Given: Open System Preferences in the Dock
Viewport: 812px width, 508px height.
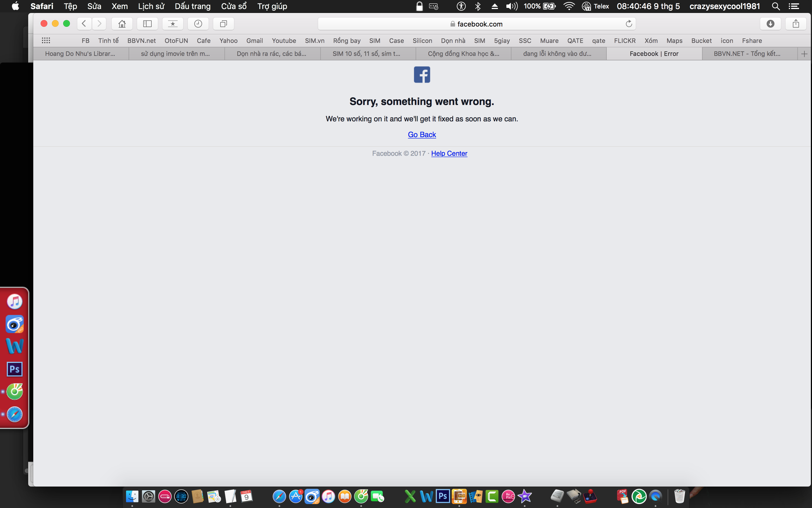Looking at the screenshot, I should [x=148, y=496].
